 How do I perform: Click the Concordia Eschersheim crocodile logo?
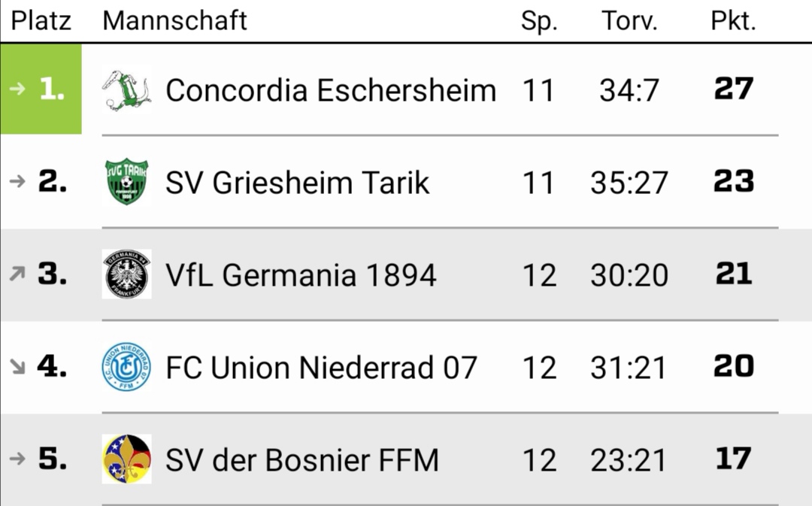(127, 90)
